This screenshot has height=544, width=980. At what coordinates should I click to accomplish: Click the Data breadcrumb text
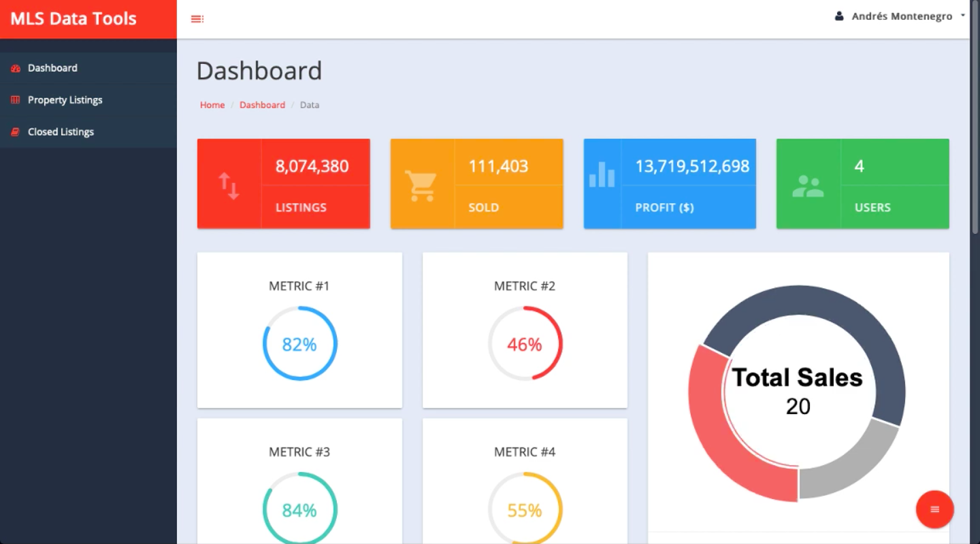310,105
